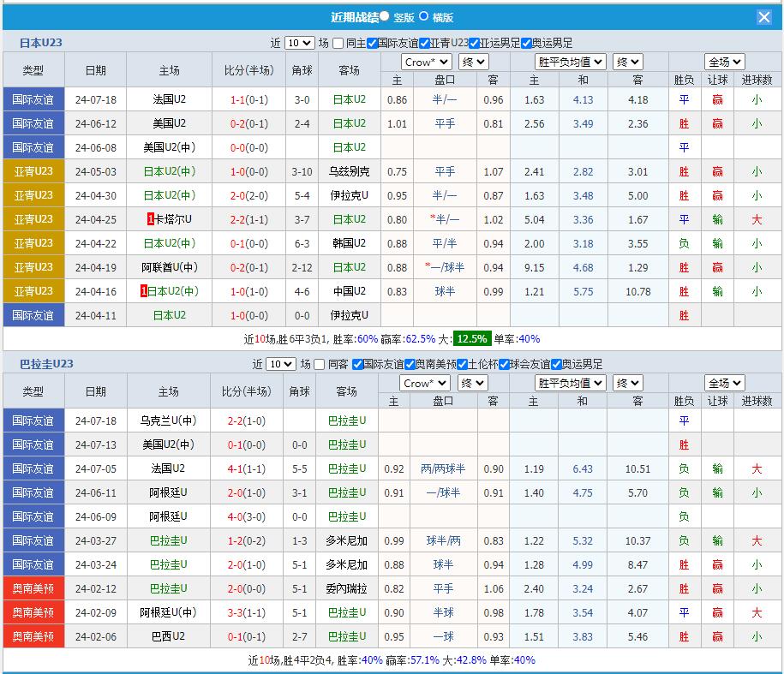Click 国际友谊 type badge on 24-07-05 row

coord(33,468)
